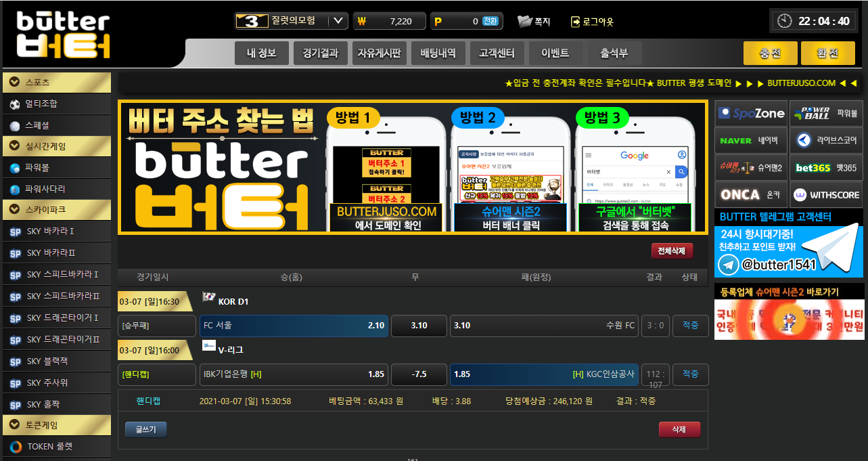
Task: Click the SpoZone partner logo
Action: (751, 113)
